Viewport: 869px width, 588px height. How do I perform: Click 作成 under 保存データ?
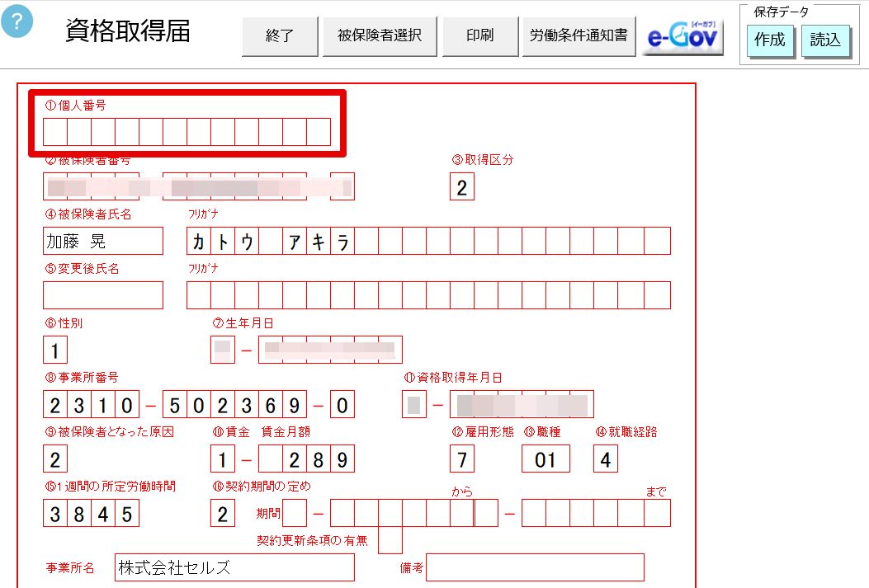(770, 40)
